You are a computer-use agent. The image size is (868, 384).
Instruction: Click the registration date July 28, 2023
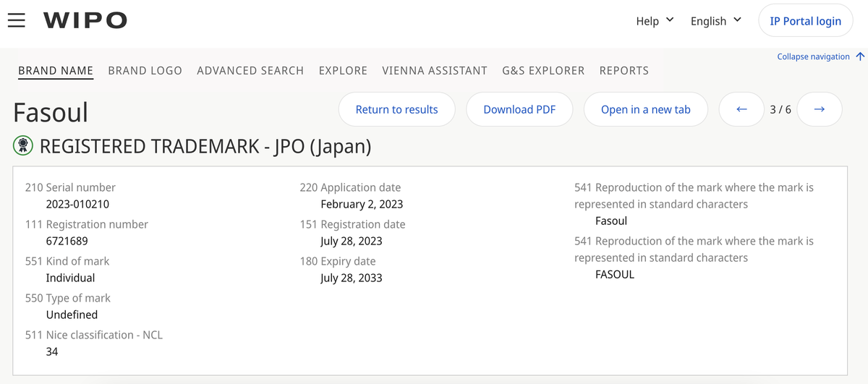(x=352, y=241)
